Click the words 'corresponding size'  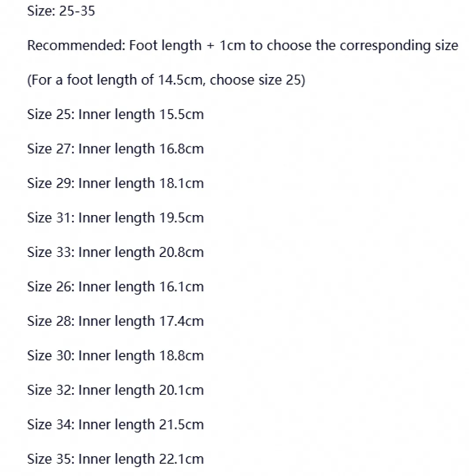(399, 46)
